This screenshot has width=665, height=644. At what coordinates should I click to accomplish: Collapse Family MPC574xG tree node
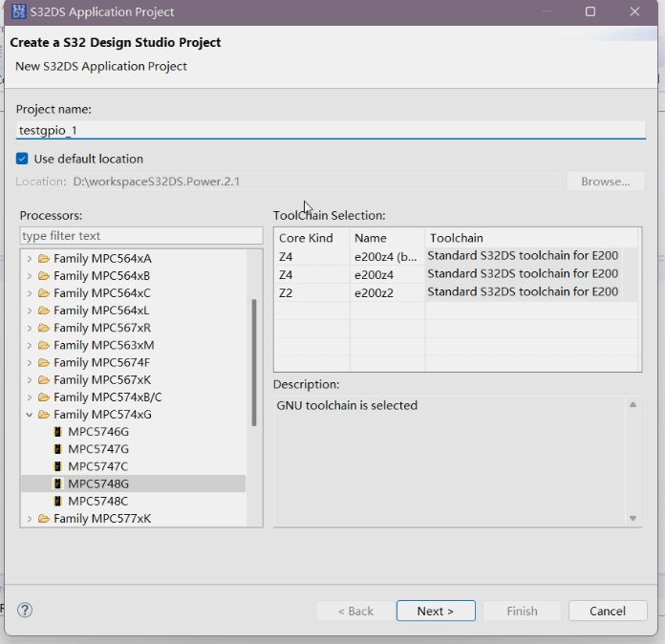point(29,415)
